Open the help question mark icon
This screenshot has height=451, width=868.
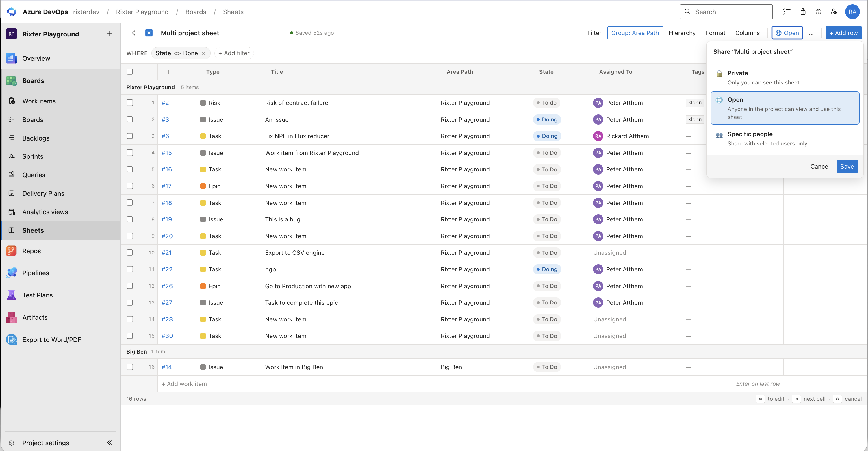coord(819,12)
